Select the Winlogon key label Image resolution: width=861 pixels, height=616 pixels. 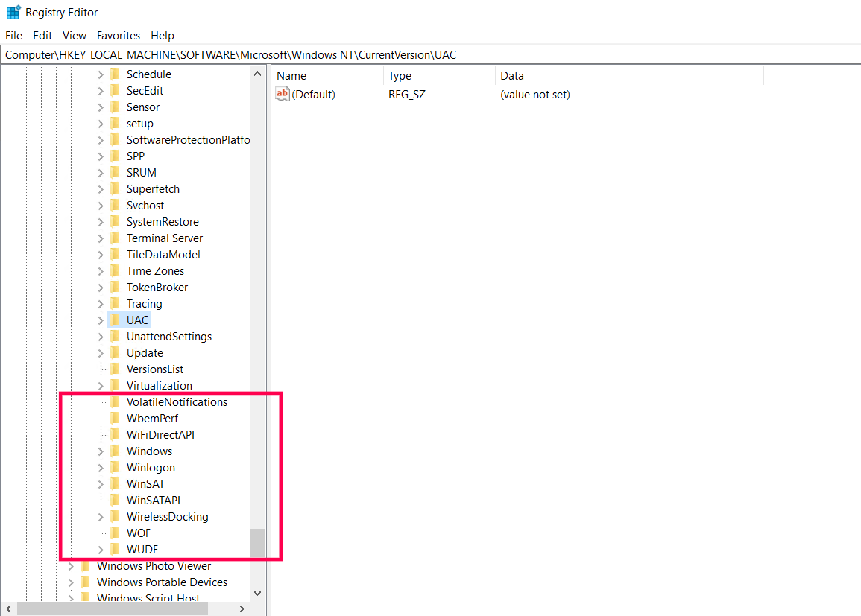click(151, 468)
